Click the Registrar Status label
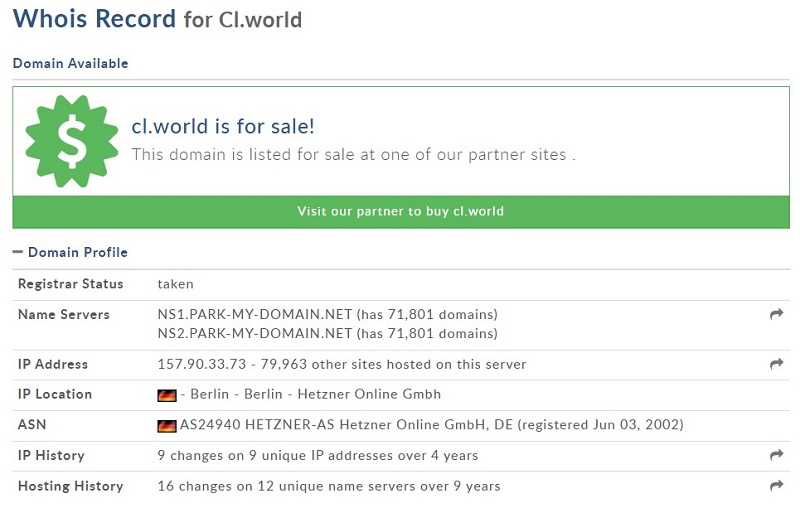Image resolution: width=800 pixels, height=508 pixels. (x=70, y=284)
